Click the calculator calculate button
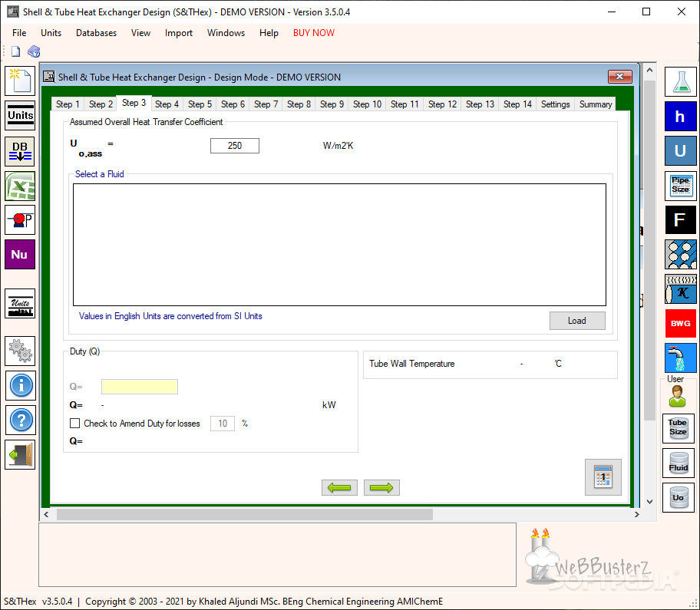 click(603, 477)
